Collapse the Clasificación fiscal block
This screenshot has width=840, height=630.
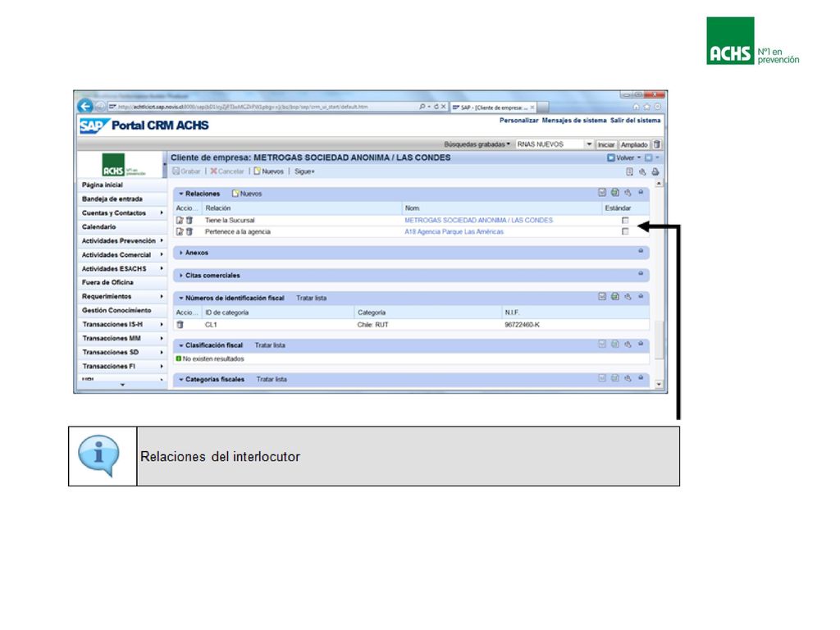(181, 345)
